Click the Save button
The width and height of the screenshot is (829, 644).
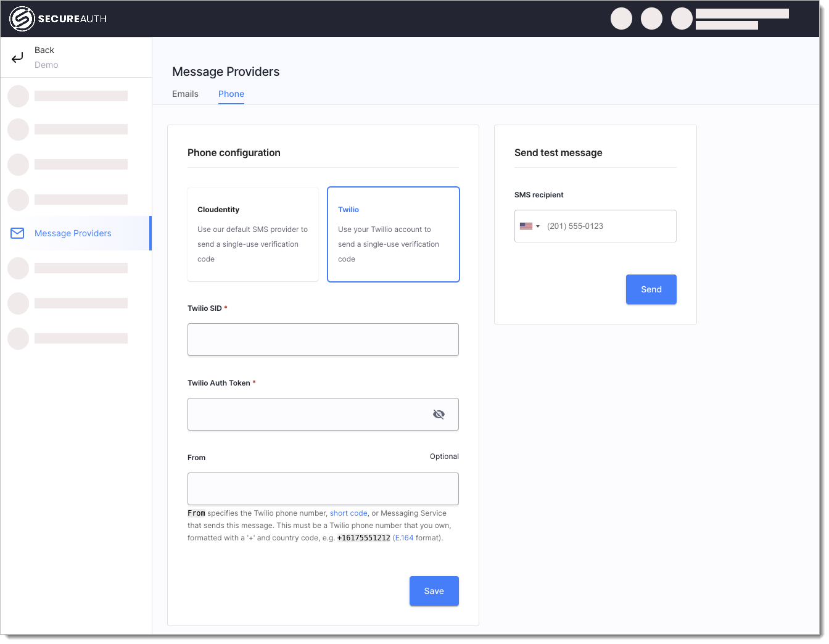434,591
